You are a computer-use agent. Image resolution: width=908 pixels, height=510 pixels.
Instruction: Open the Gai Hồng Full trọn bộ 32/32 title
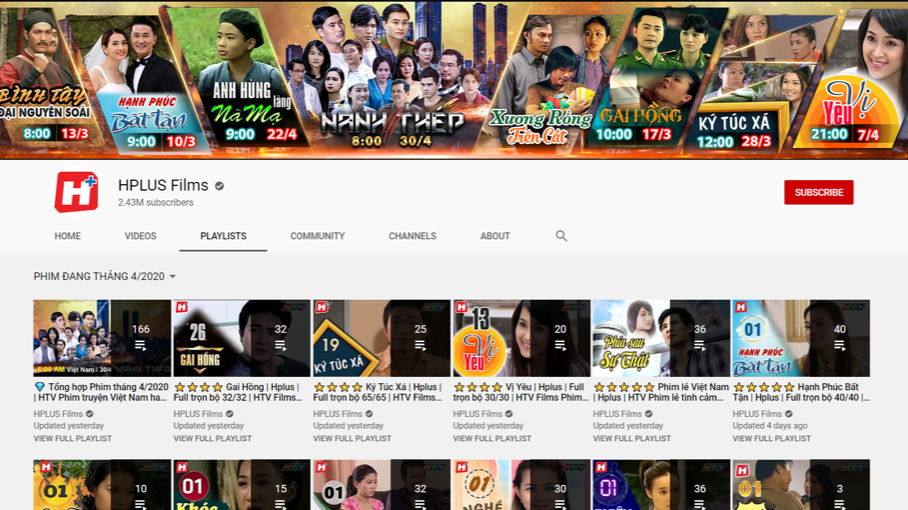[238, 392]
